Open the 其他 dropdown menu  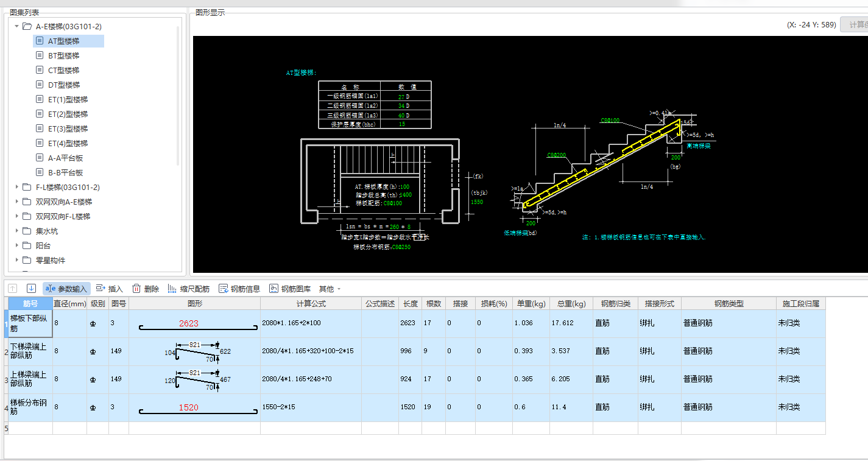point(330,289)
